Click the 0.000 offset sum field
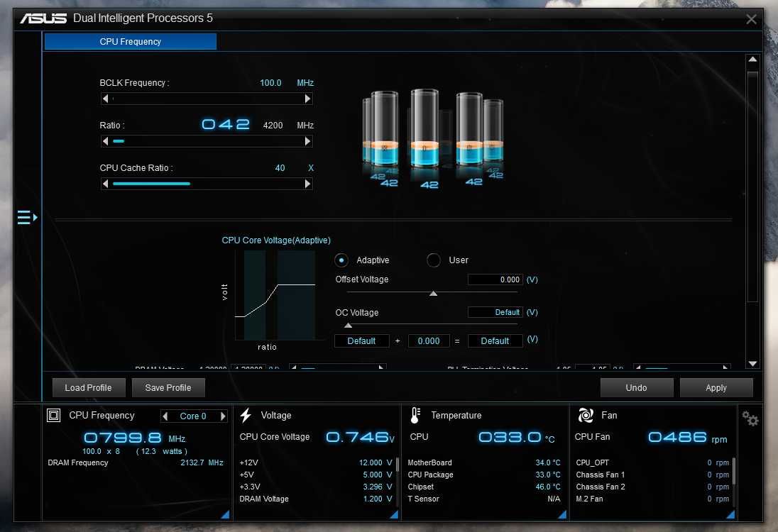Screen dimensions: 778x532 [x=429, y=341]
